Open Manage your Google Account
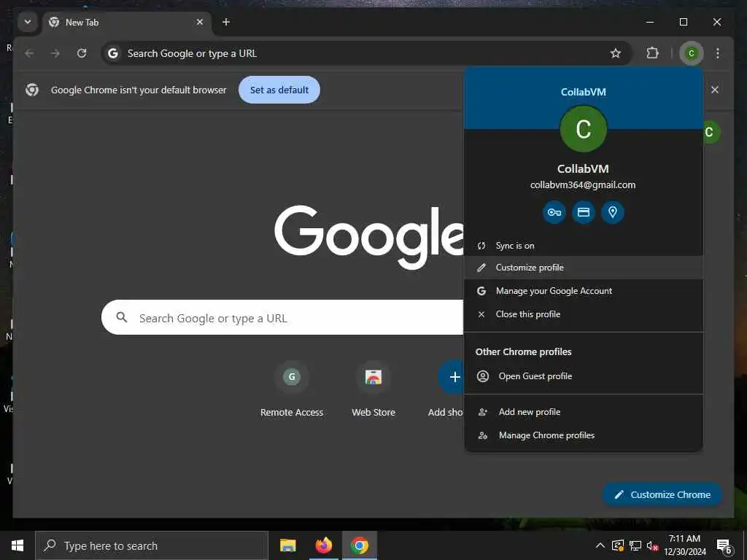The image size is (747, 560). point(584,291)
